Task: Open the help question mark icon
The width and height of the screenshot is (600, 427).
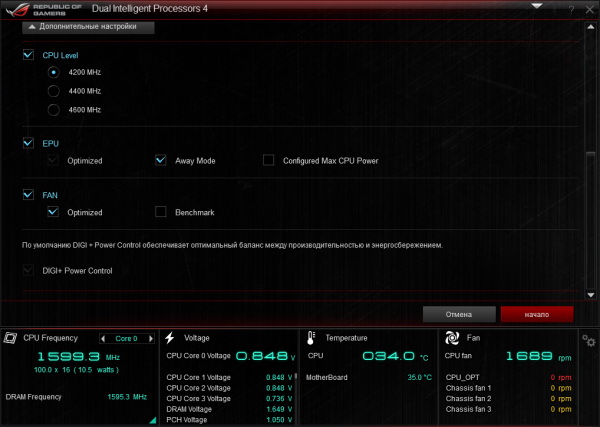Action: [571, 10]
